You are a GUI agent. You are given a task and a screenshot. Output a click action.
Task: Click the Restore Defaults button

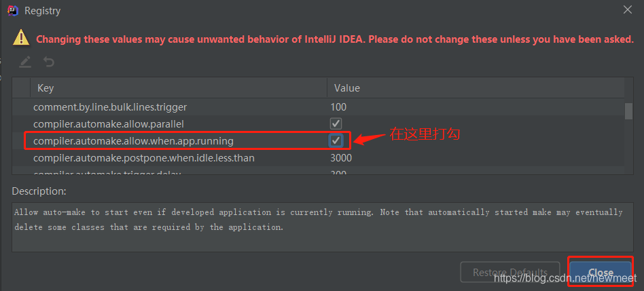click(x=510, y=272)
